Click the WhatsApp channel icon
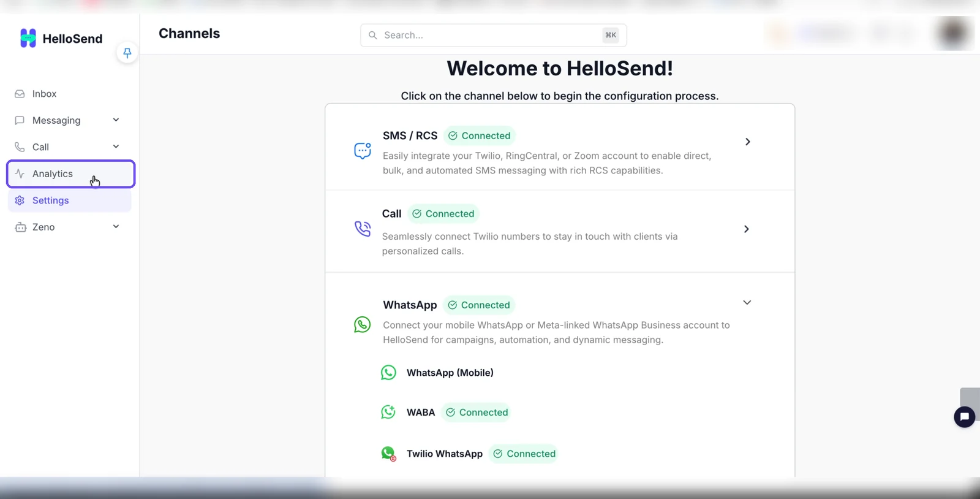980x499 pixels. point(362,324)
